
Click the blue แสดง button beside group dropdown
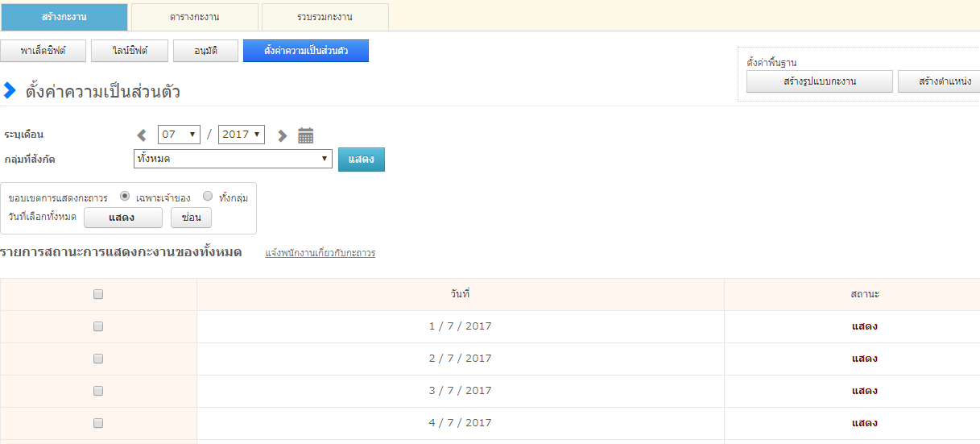coord(361,160)
